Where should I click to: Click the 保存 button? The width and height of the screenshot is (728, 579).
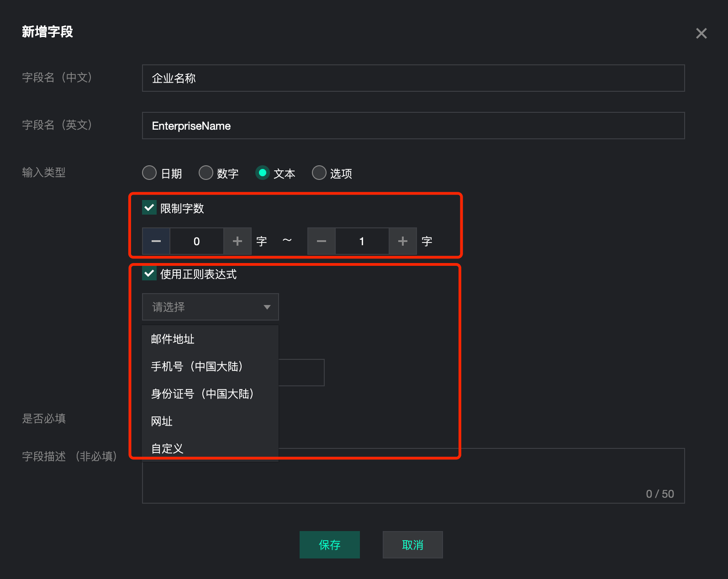[329, 545]
